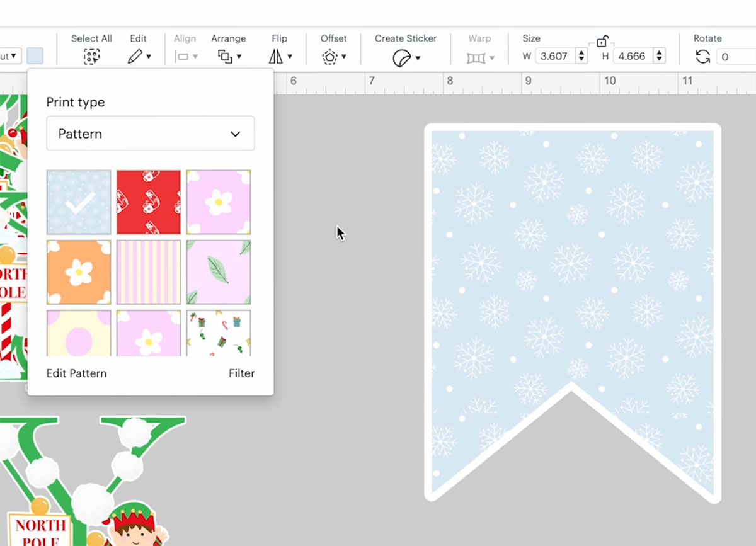Expand the Create Sticker dropdown arrow
756x546 pixels.
pyautogui.click(x=418, y=58)
